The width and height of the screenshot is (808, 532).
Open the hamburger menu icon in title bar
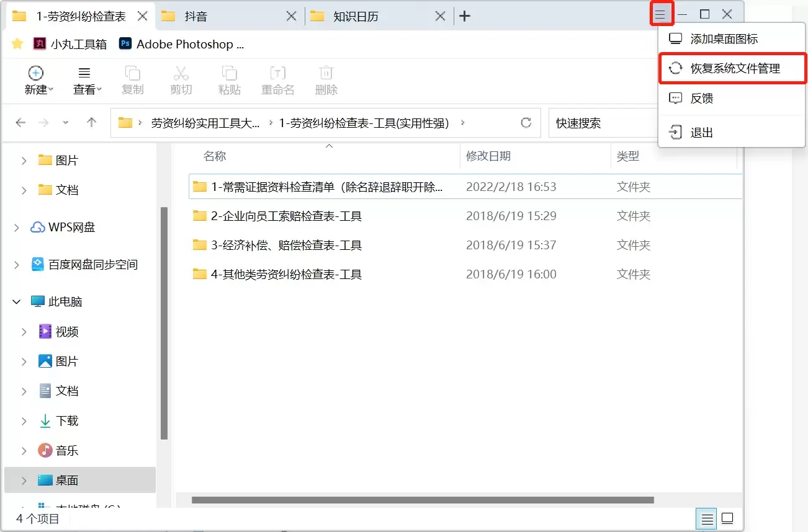point(661,14)
